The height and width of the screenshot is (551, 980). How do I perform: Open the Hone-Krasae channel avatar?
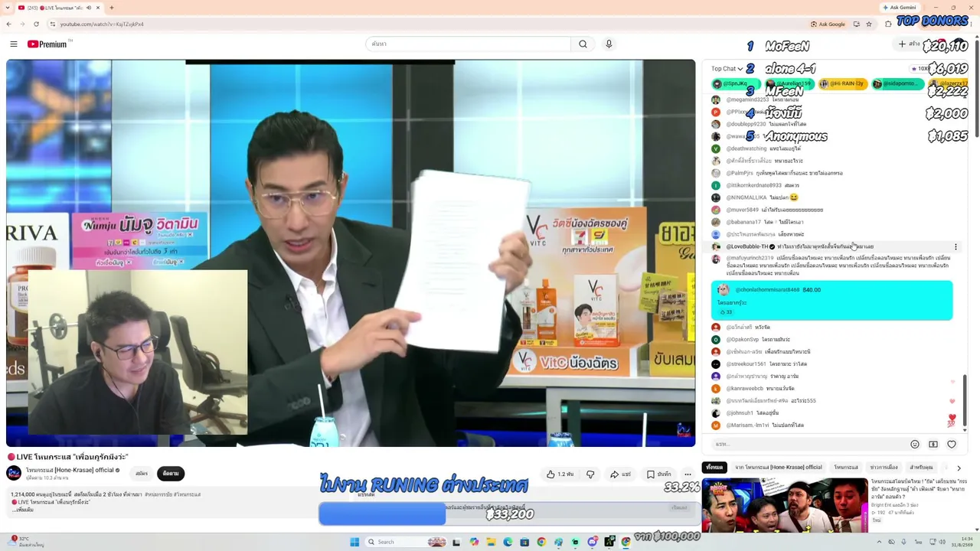pos(14,473)
